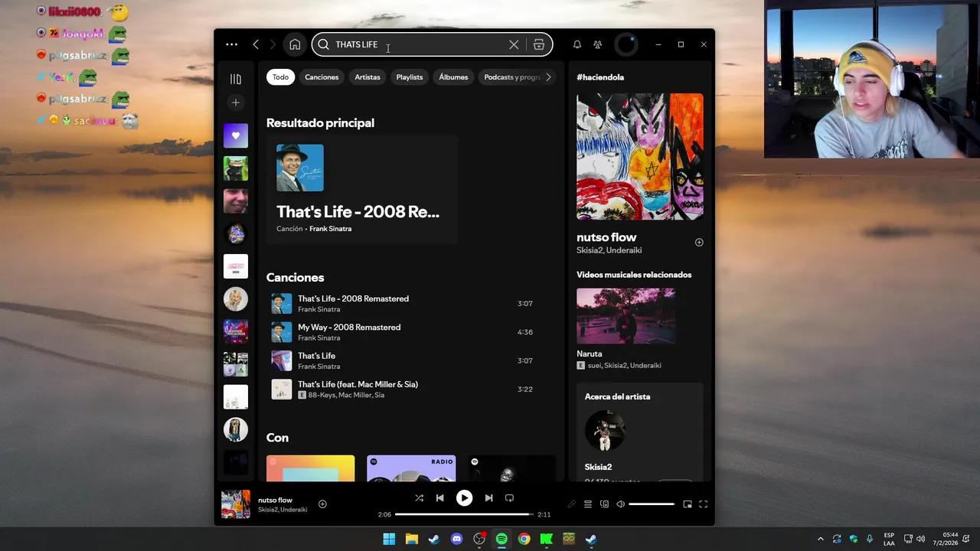Open the RADIO card under Con
Screen dimensions: 980x551
pos(411,468)
